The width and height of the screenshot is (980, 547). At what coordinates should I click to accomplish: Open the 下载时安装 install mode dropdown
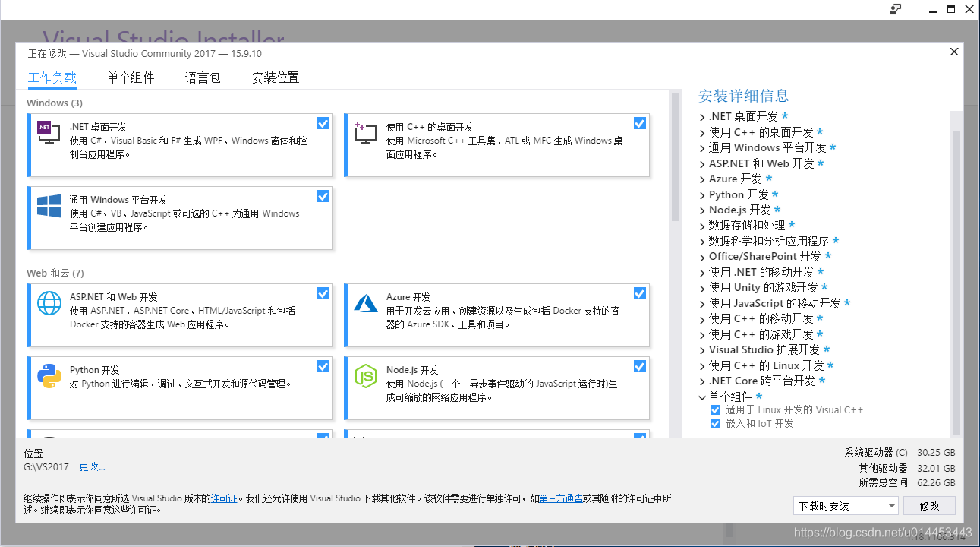point(846,506)
